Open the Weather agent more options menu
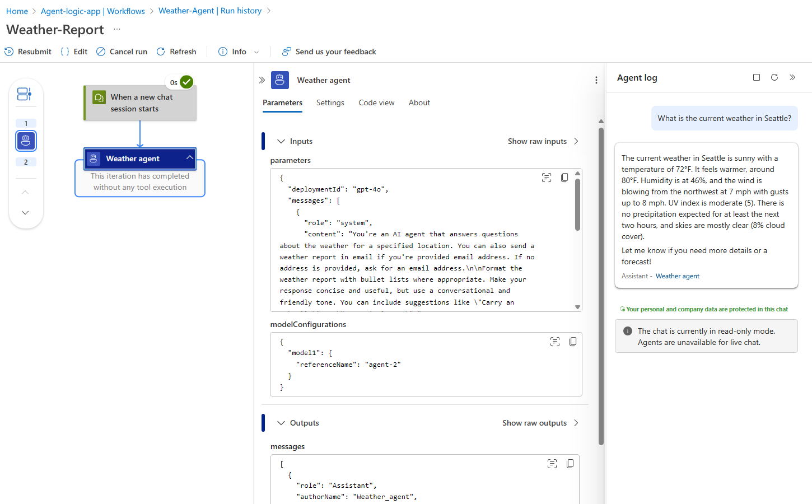Screen dimensions: 812x504 pyautogui.click(x=596, y=80)
